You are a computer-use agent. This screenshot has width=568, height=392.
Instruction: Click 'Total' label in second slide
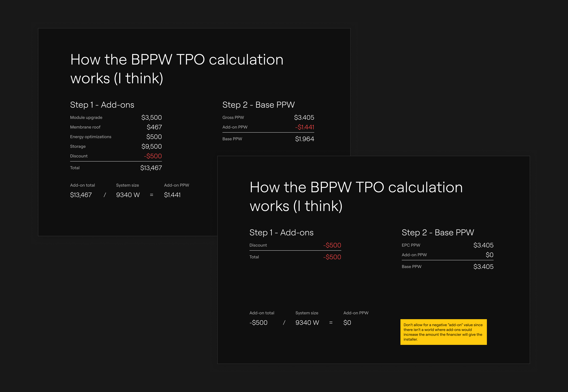254,257
